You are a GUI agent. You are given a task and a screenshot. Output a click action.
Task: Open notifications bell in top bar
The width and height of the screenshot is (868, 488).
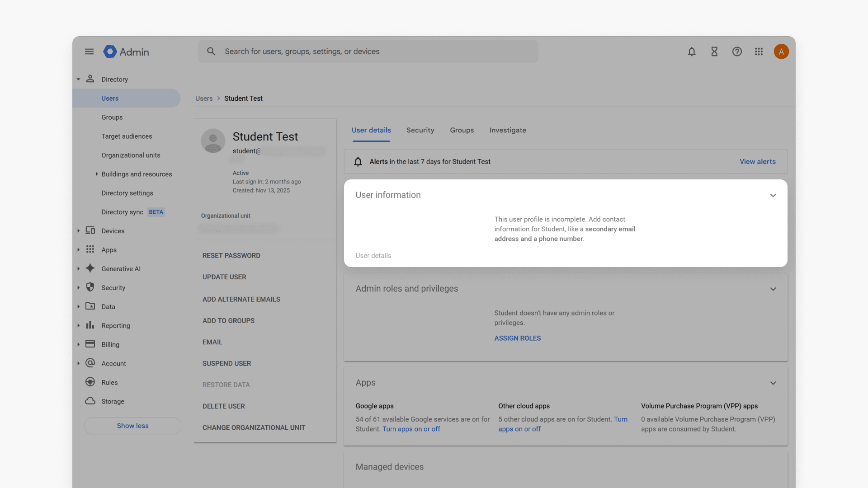tap(692, 52)
